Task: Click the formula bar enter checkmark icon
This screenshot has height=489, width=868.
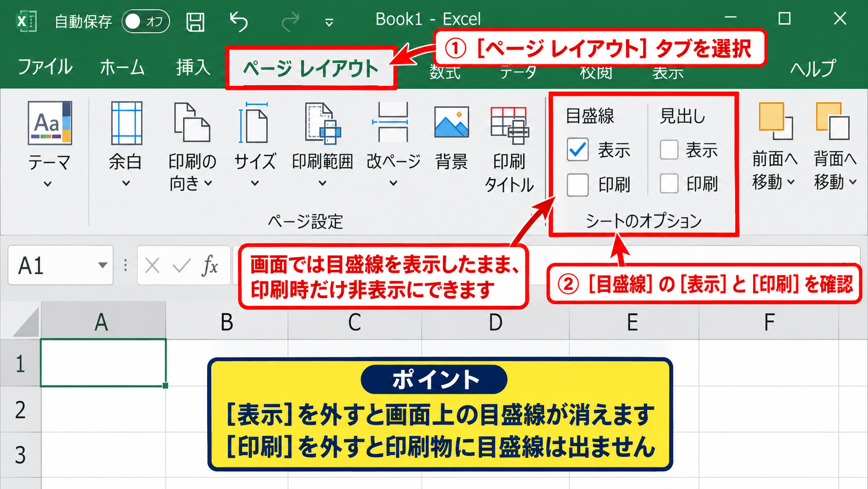Action: 182,266
